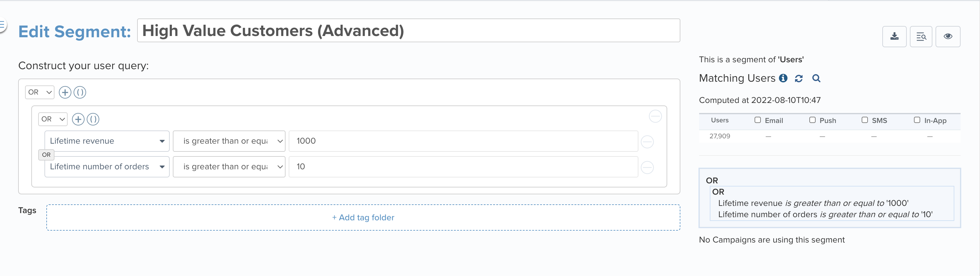The width and height of the screenshot is (980, 276).
Task: Add nested group with inner parentheses icon
Action: pyautogui.click(x=93, y=119)
